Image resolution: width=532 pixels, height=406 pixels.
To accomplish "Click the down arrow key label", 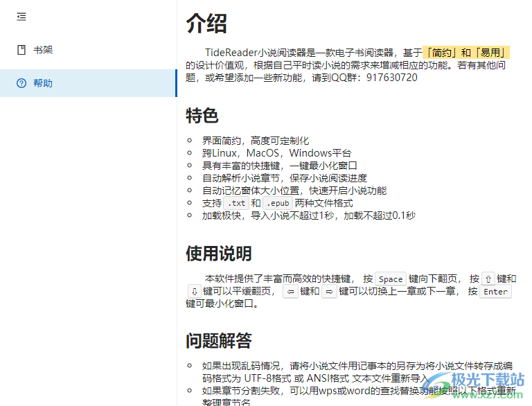I will tap(195, 291).
